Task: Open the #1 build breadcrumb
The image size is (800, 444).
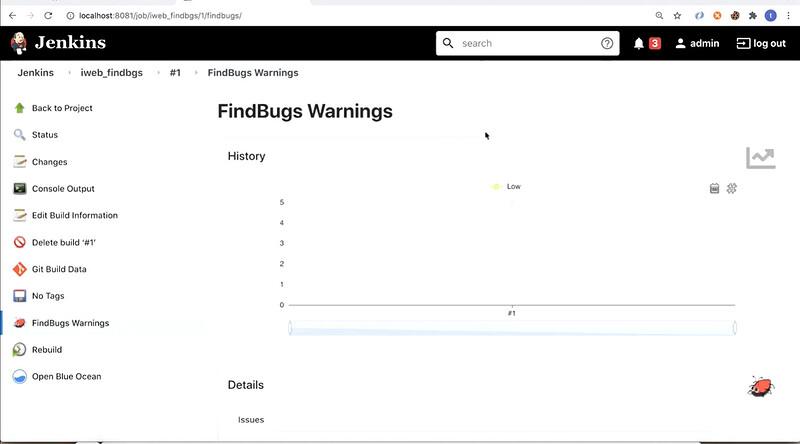Action: (x=175, y=72)
